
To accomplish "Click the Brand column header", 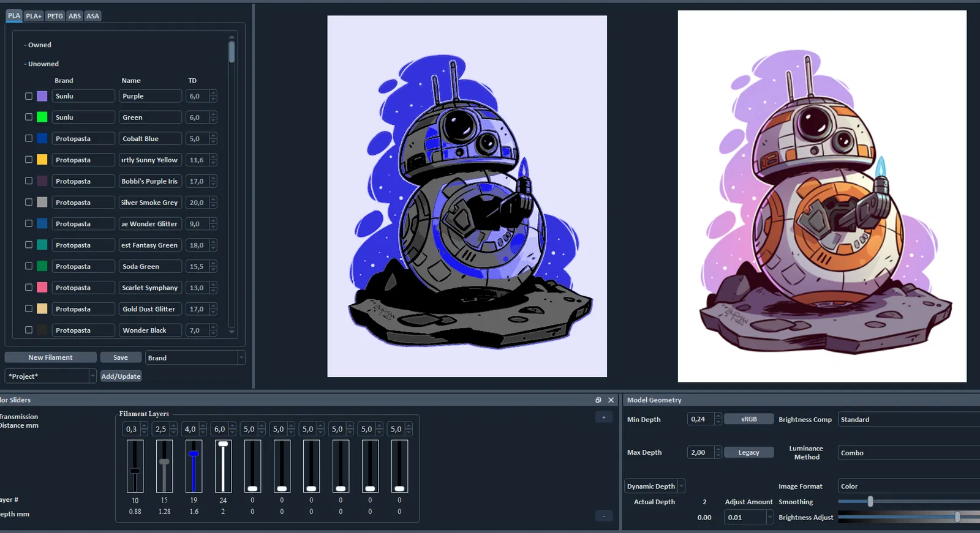I will pyautogui.click(x=64, y=81).
